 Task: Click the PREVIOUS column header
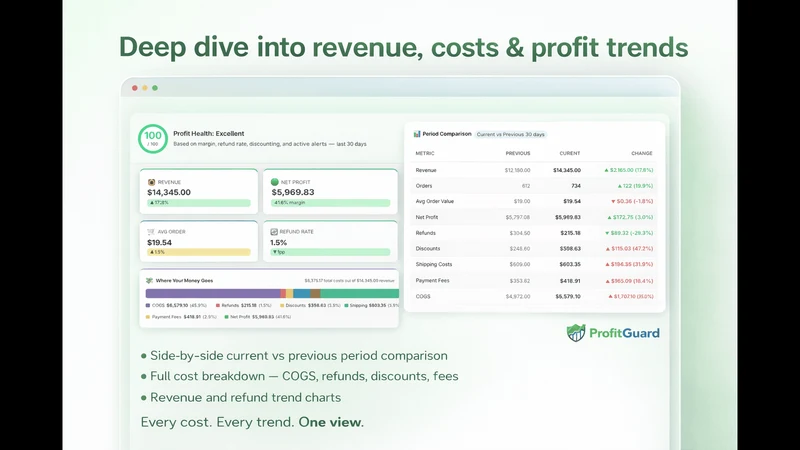518,154
